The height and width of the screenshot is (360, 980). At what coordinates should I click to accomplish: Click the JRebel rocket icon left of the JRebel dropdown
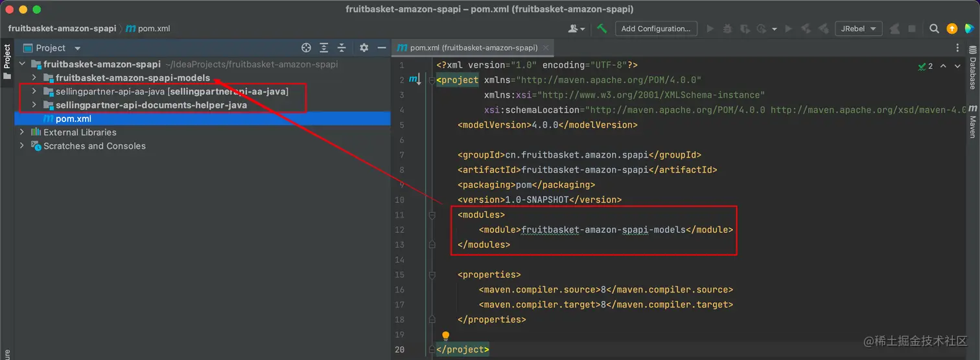pos(823,29)
